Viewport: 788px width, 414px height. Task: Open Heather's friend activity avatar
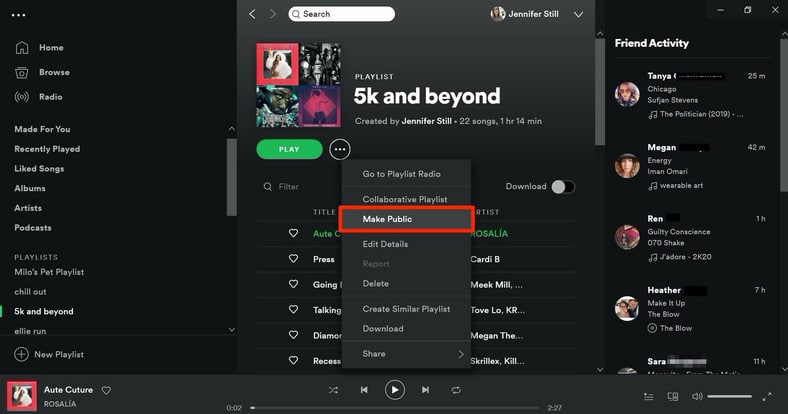627,308
